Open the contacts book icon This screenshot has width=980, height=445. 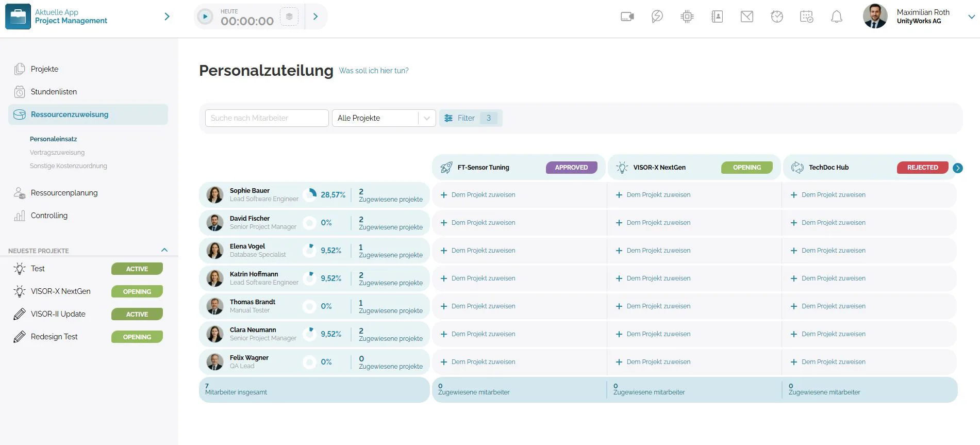(x=717, y=17)
